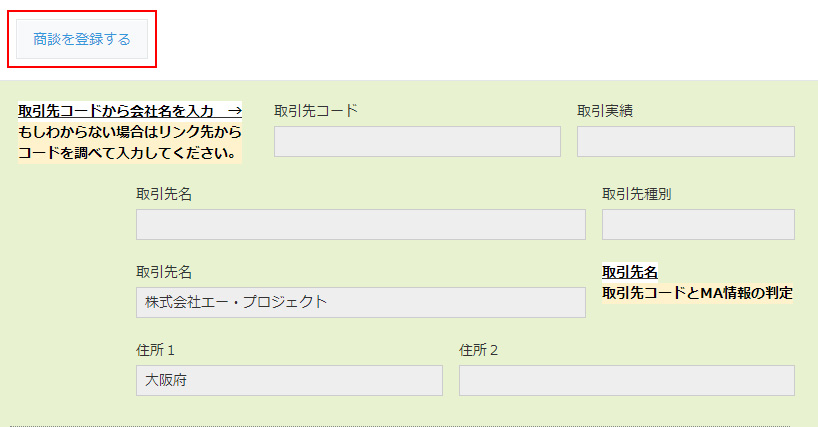
Task: Click the text コードを調べて入力してください。
Action: pos(129,153)
